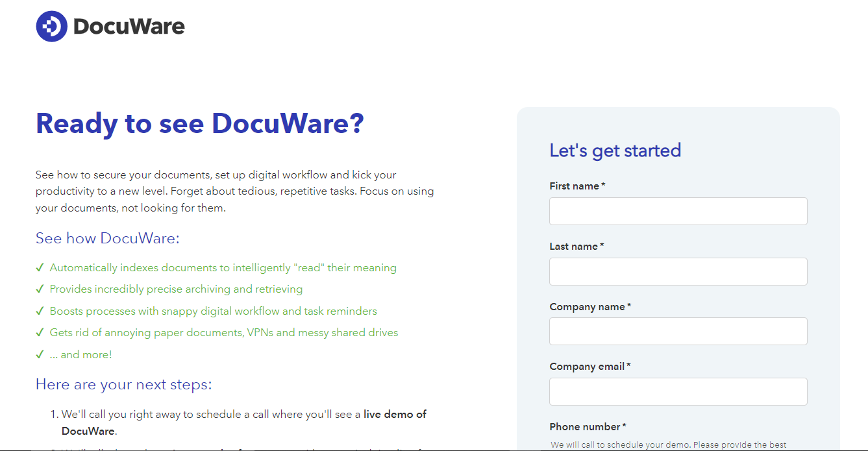Click the 'Let's get started' form heading
This screenshot has height=451, width=868.
(615, 151)
